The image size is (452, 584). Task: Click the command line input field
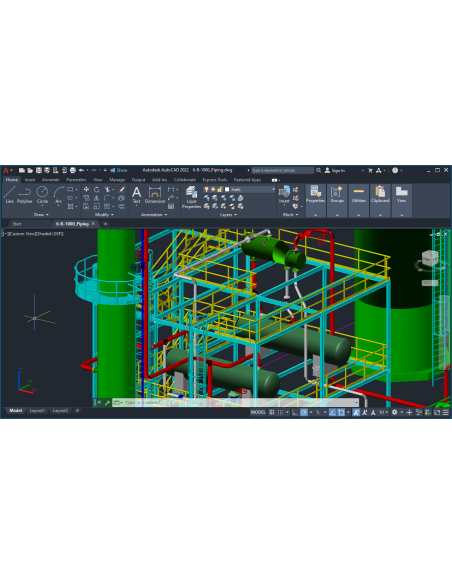236,403
